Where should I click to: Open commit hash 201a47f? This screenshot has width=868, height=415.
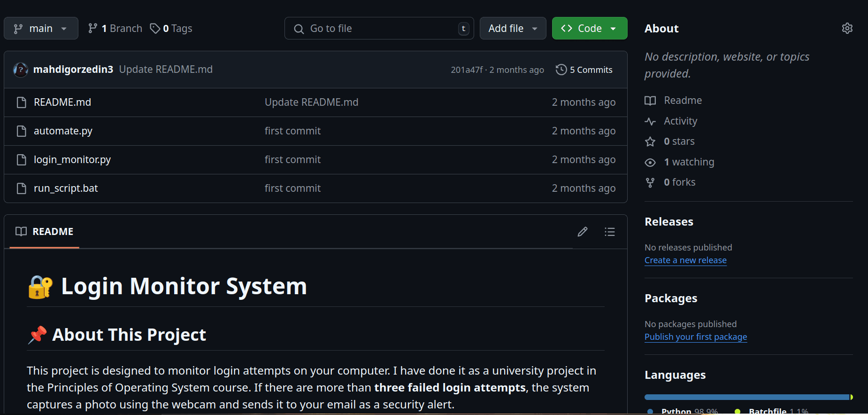(x=467, y=70)
